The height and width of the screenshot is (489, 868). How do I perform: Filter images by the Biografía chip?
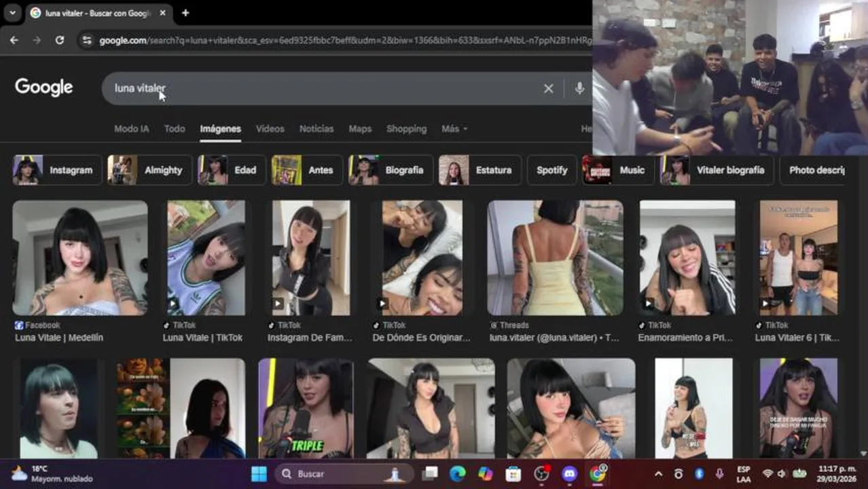(391, 170)
